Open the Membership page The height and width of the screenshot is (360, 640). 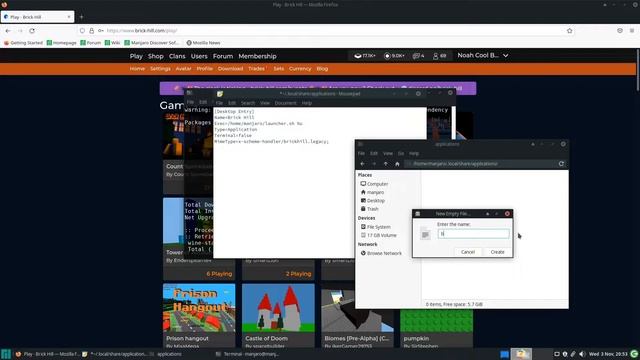pos(257,56)
